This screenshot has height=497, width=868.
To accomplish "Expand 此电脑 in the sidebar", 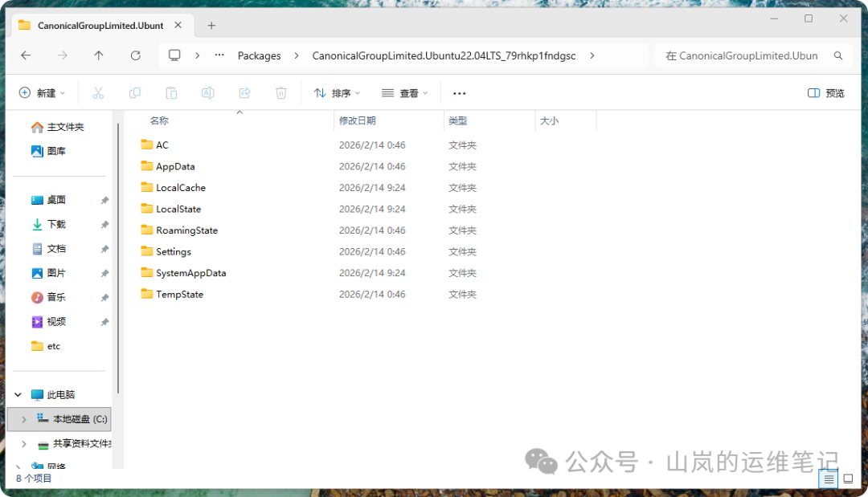I will pyautogui.click(x=18, y=394).
